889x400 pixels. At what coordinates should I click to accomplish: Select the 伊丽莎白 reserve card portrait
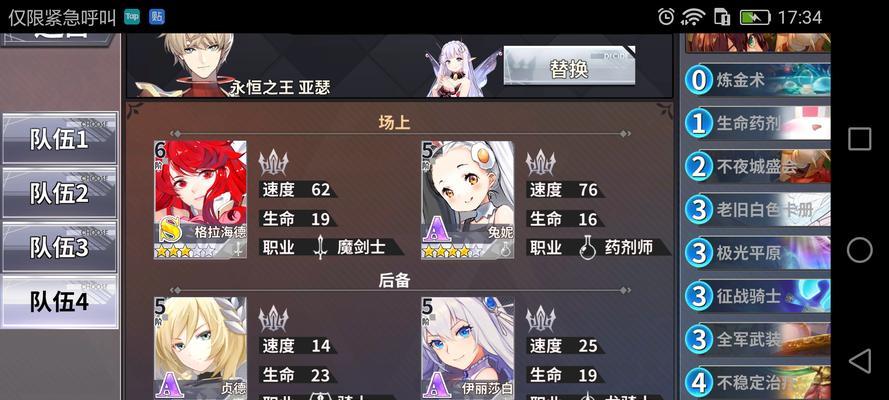click(x=468, y=347)
